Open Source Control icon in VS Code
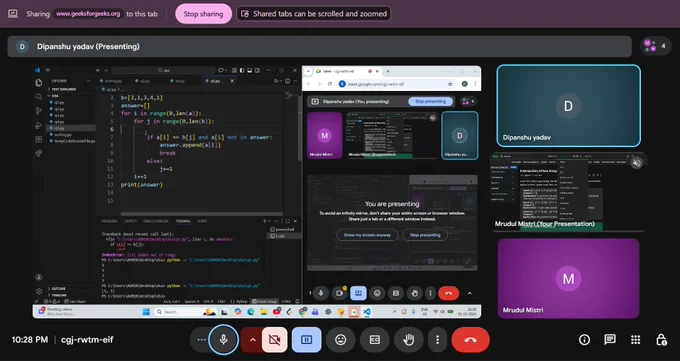This screenshot has width=680, height=361. [x=39, y=111]
